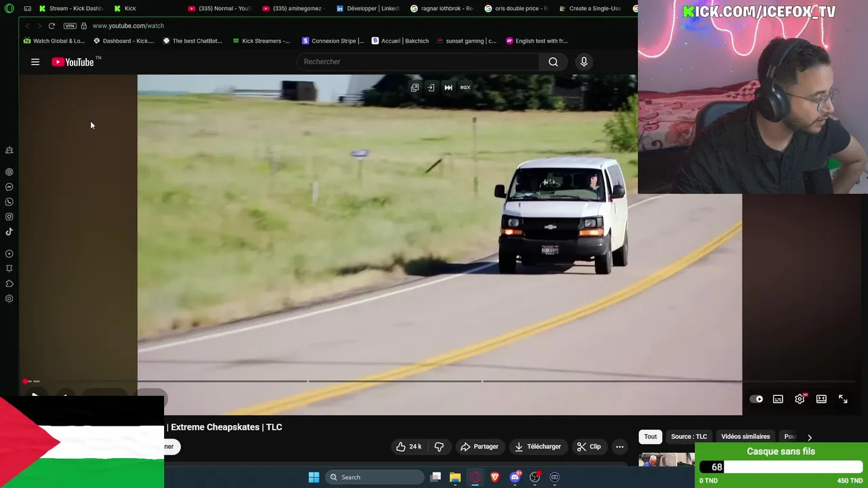
Task: Click the skip-next overlay icon on video
Action: (448, 87)
